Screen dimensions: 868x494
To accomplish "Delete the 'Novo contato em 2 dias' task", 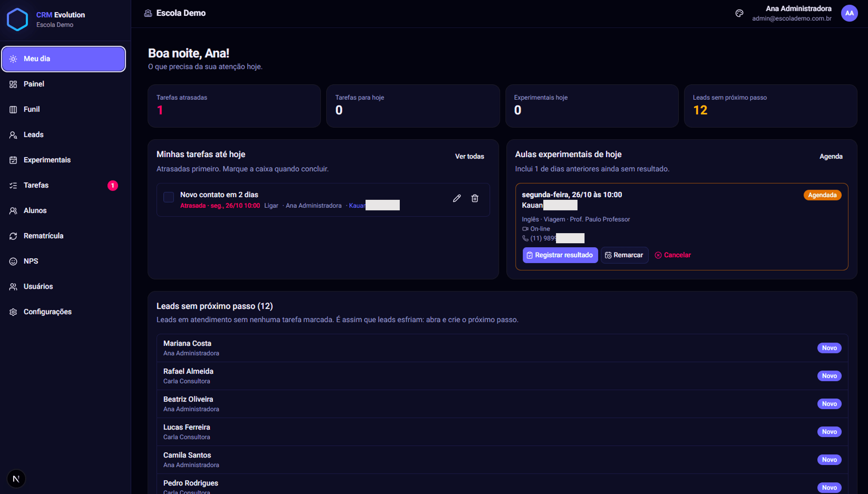I will (475, 198).
